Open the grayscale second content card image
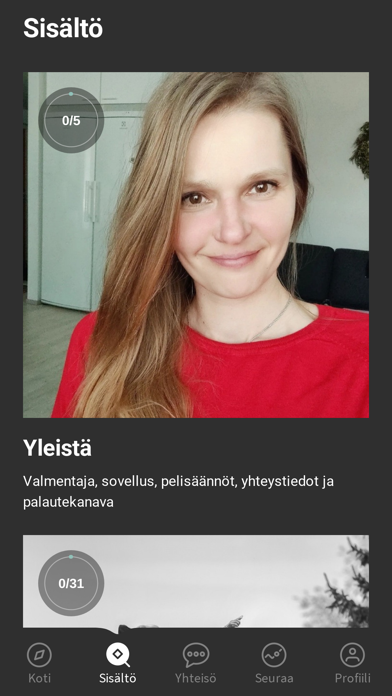This screenshot has height=696, width=392. coord(196,581)
